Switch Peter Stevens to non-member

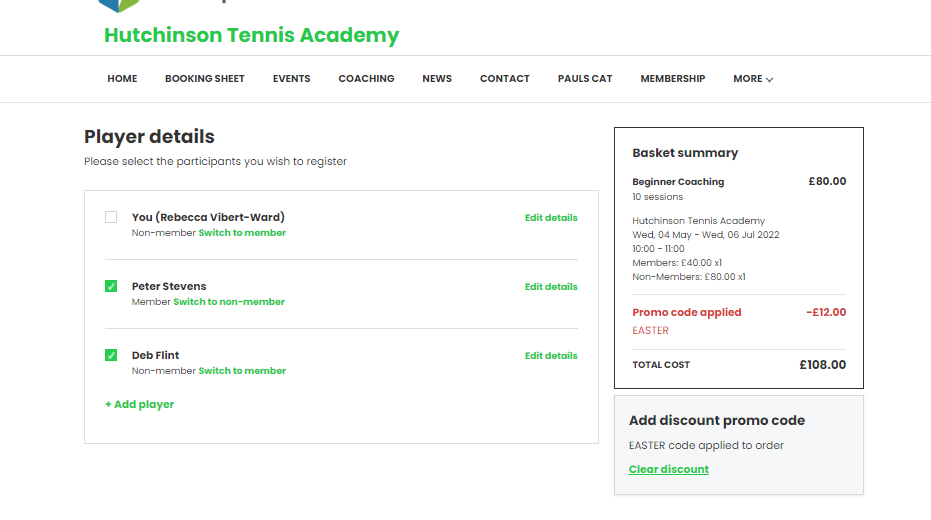click(229, 302)
